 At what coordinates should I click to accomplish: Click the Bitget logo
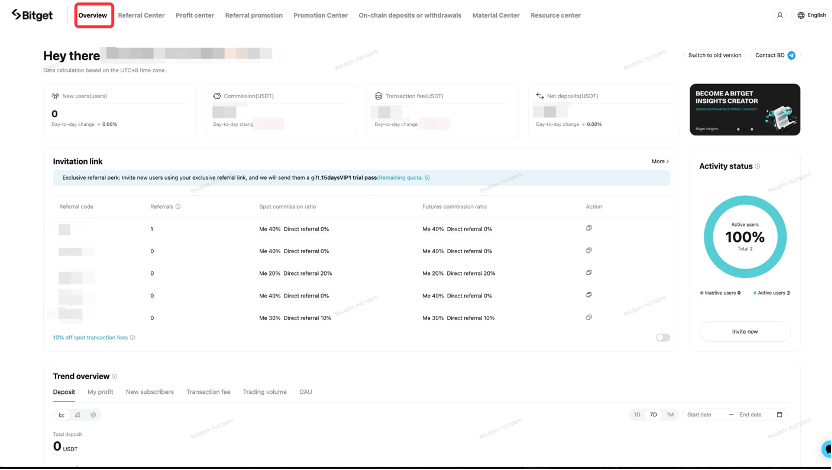click(x=32, y=16)
